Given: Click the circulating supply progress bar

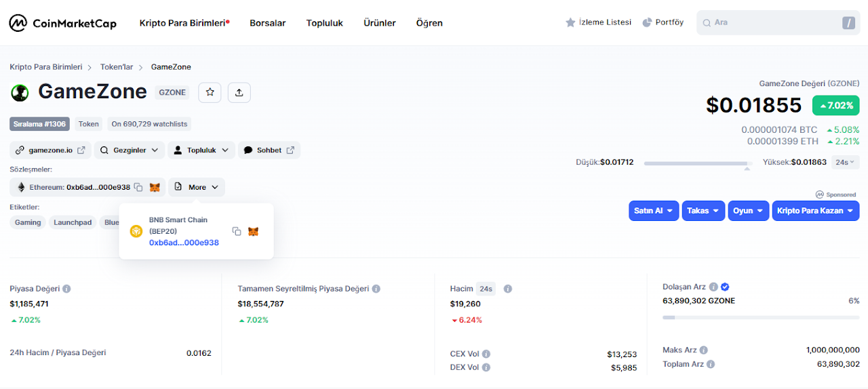Looking at the screenshot, I should 761,317.
